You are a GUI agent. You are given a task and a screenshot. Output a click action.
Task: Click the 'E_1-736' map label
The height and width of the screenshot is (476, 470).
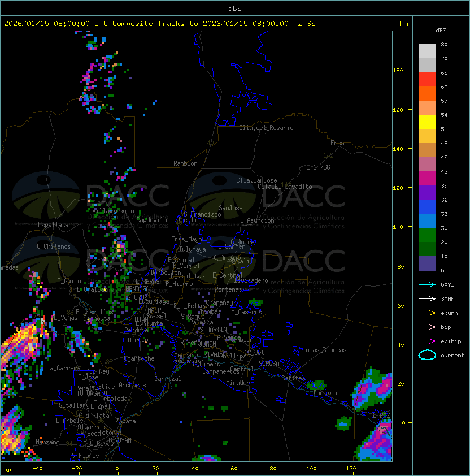(318, 167)
